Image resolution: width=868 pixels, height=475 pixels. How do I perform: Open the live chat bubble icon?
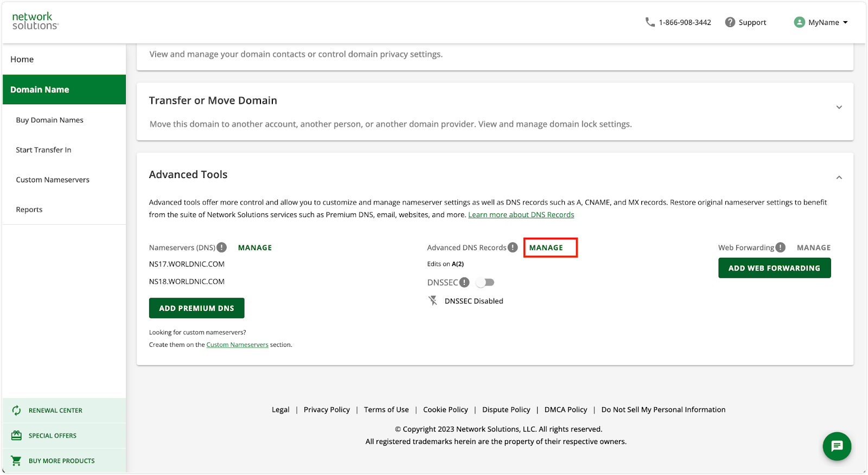[x=837, y=446]
